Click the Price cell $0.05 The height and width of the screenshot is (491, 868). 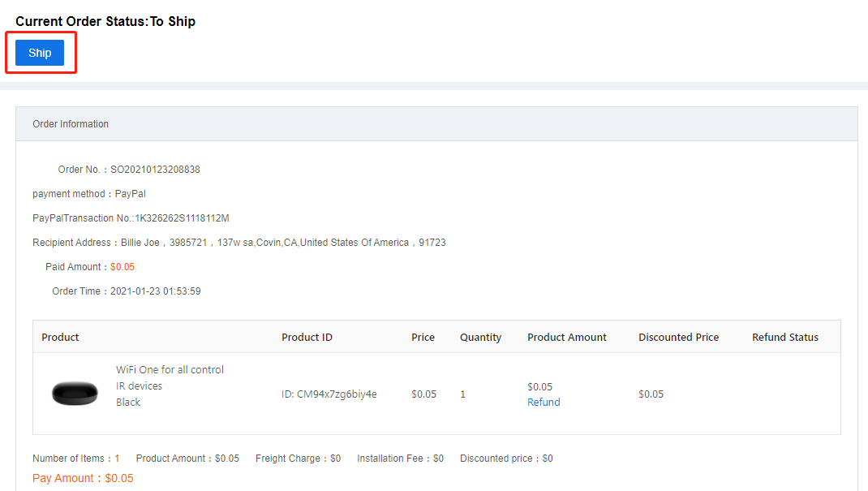[423, 394]
